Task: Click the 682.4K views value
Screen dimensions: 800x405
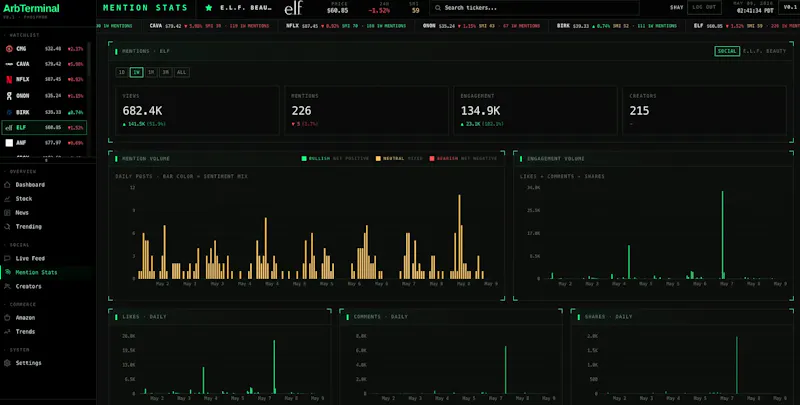Action: 142,111
